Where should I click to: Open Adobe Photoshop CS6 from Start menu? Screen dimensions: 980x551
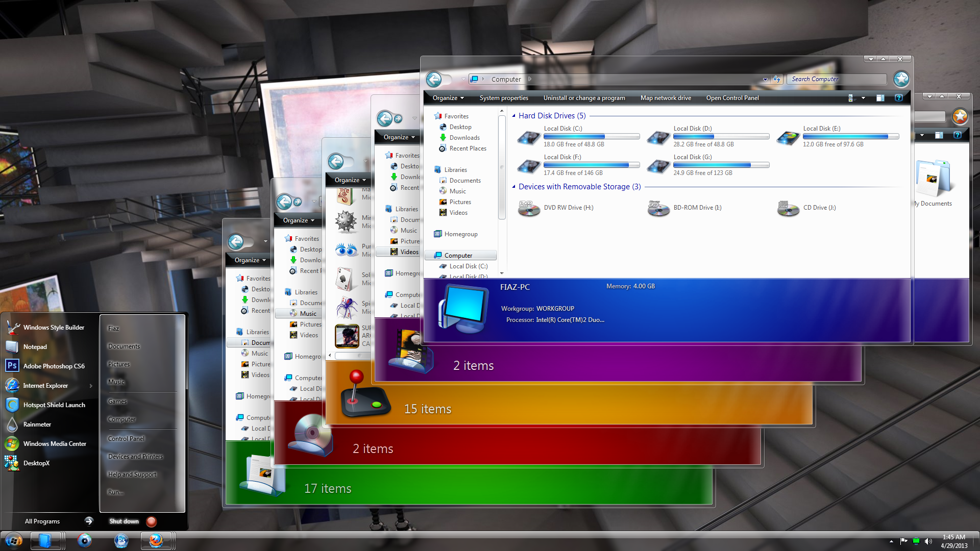(54, 366)
